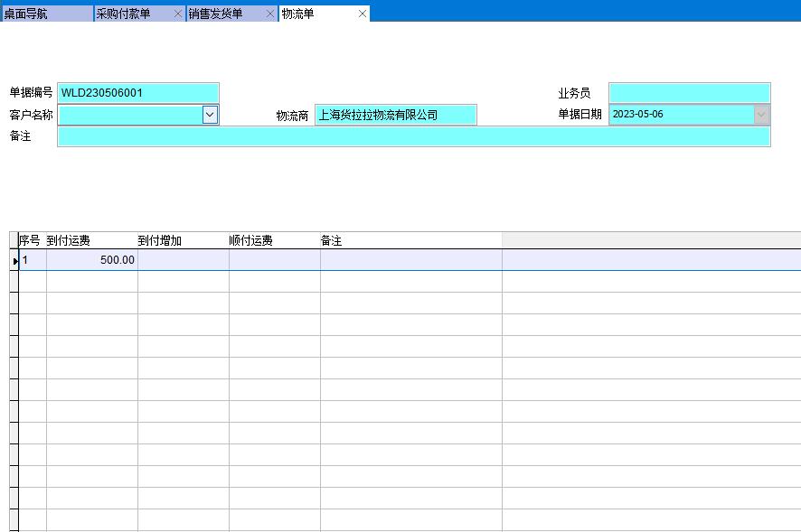Screen dimensions: 801x532
Task: Click the 业务员 input field
Action: tap(689, 93)
